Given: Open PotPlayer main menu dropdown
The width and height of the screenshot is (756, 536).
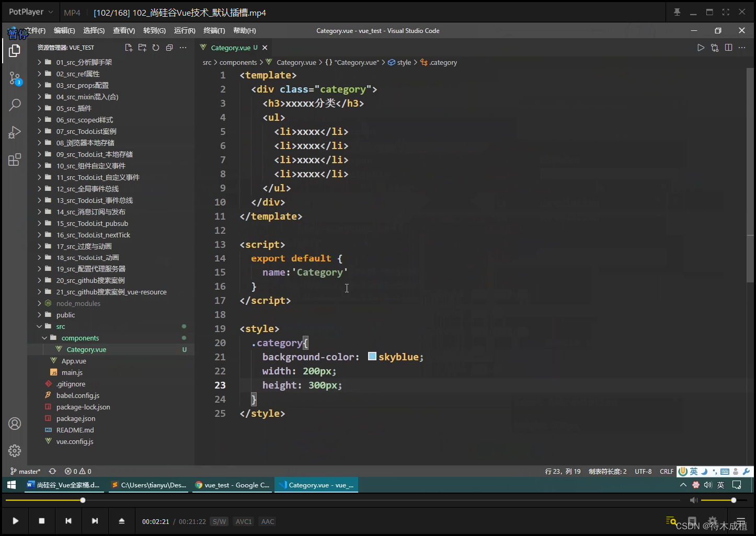Looking at the screenshot, I should (31, 12).
